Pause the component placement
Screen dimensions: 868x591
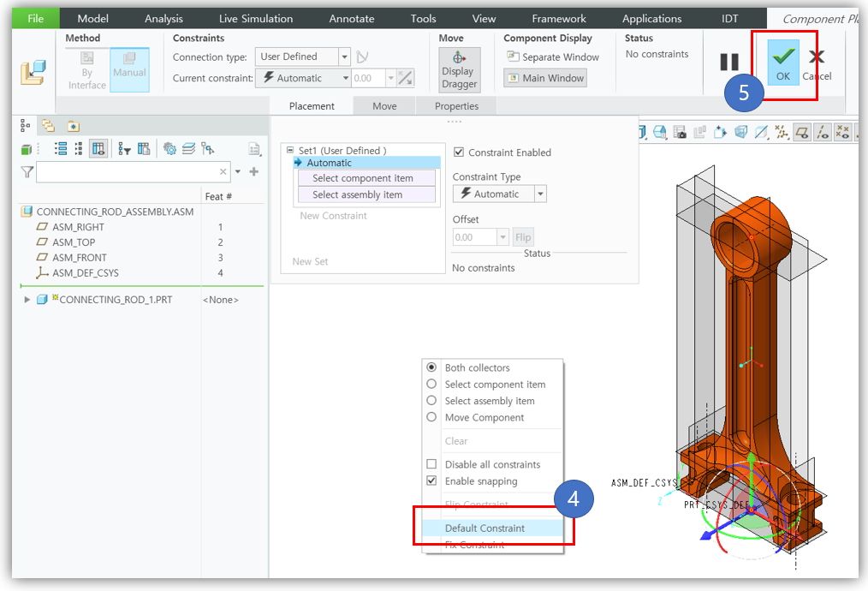click(729, 62)
